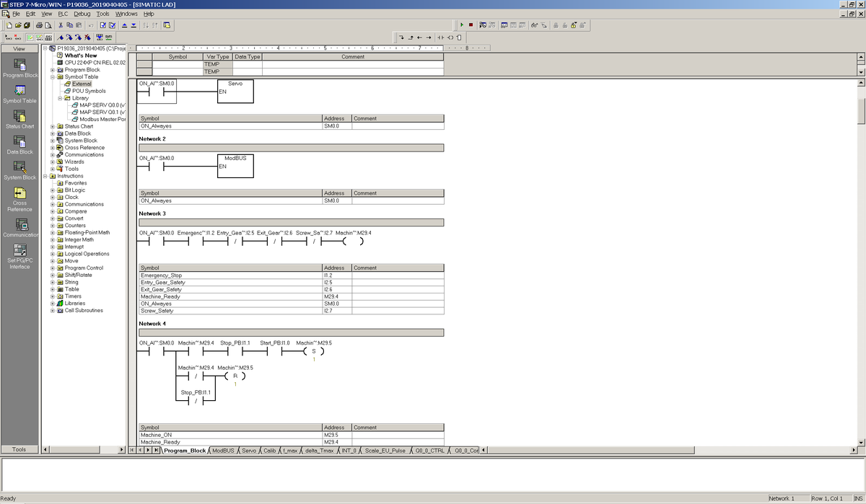Screen dimensions: 866x504
Task: Expand the Program Block tree node
Action: click(53, 70)
